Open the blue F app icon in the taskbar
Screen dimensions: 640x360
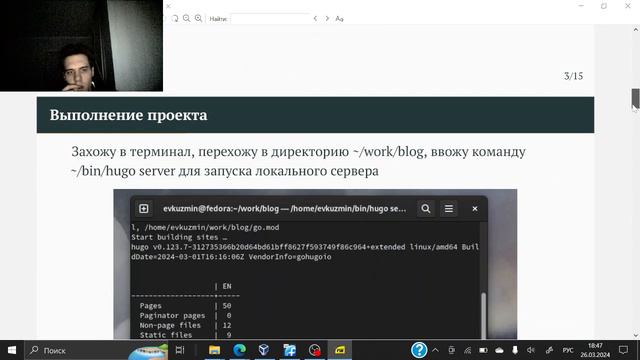pyautogui.click(x=289, y=350)
